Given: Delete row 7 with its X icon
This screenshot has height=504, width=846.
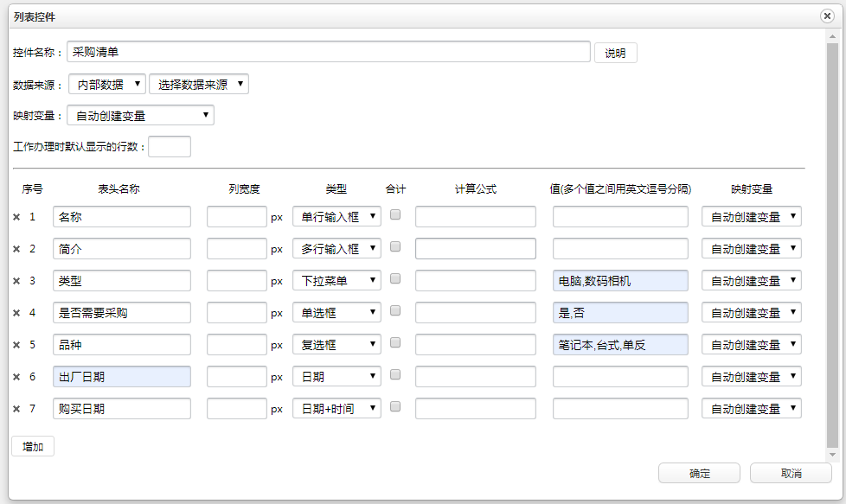Looking at the screenshot, I should point(16,409).
